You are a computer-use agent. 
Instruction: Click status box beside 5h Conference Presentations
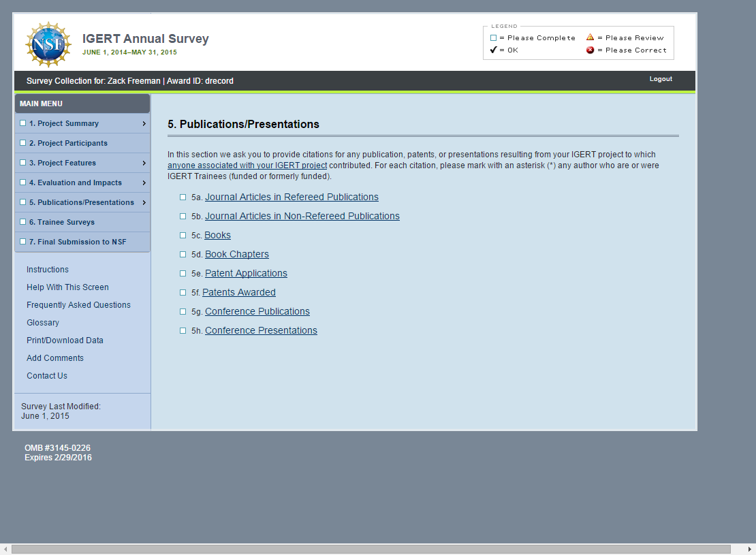(x=183, y=331)
